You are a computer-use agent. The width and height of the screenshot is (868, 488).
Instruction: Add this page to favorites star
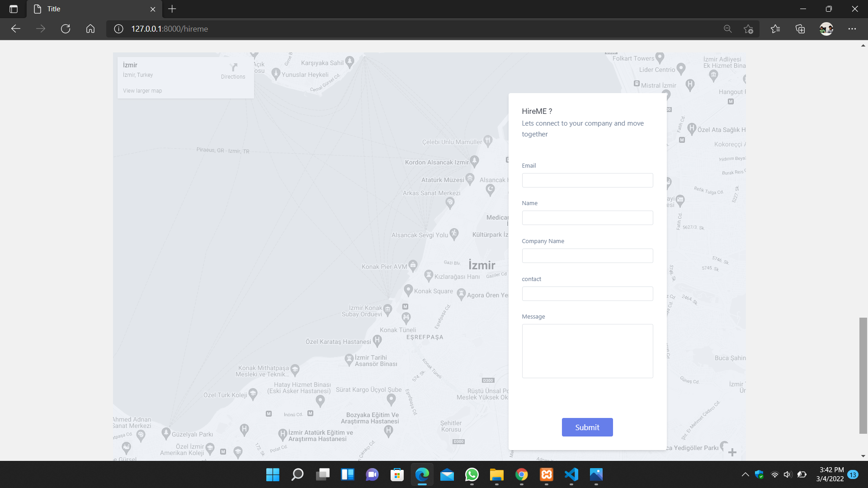(x=748, y=29)
